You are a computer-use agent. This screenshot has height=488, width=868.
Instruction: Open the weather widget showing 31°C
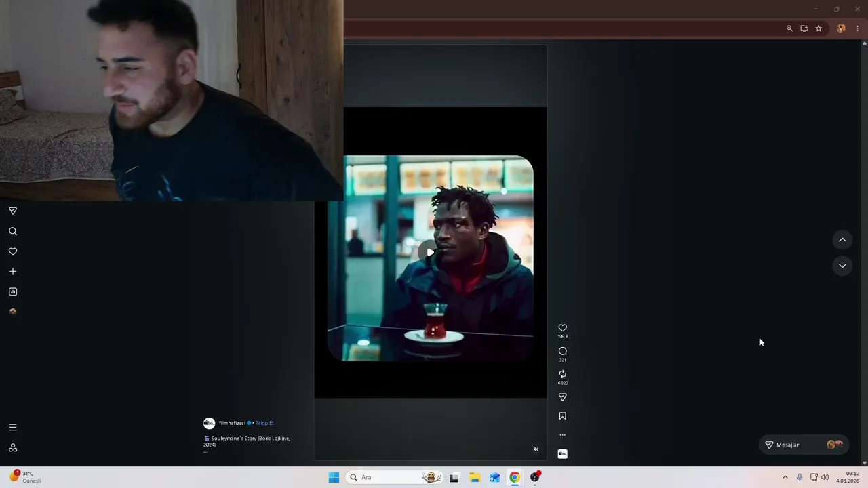(26, 477)
